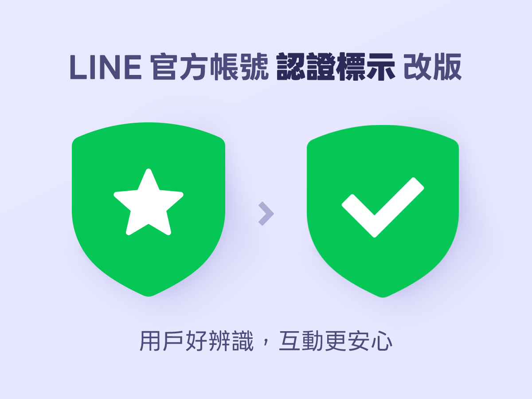Click the 互動更安心 caption text

point(336,341)
